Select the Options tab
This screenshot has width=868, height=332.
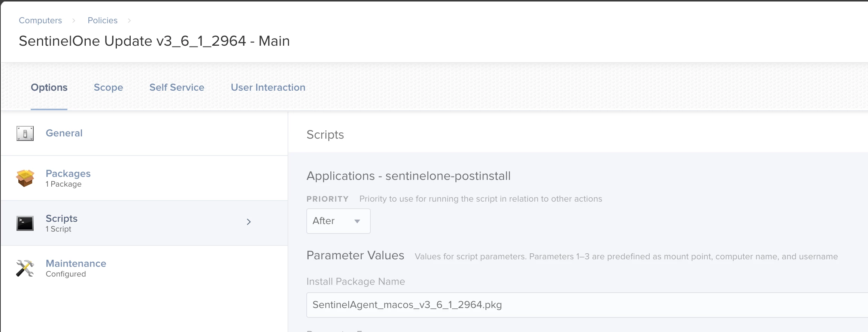pyautogui.click(x=49, y=87)
